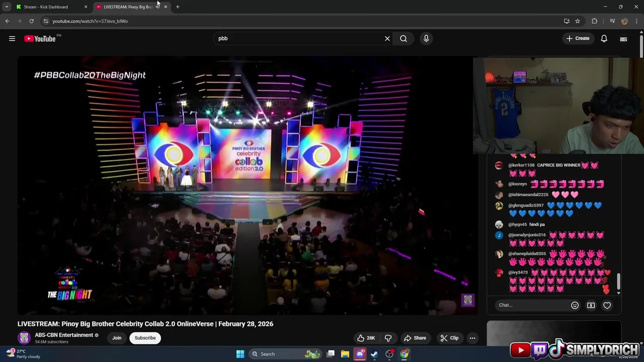Send a heart reaction in chat
644x362 pixels.
pyautogui.click(x=607, y=305)
